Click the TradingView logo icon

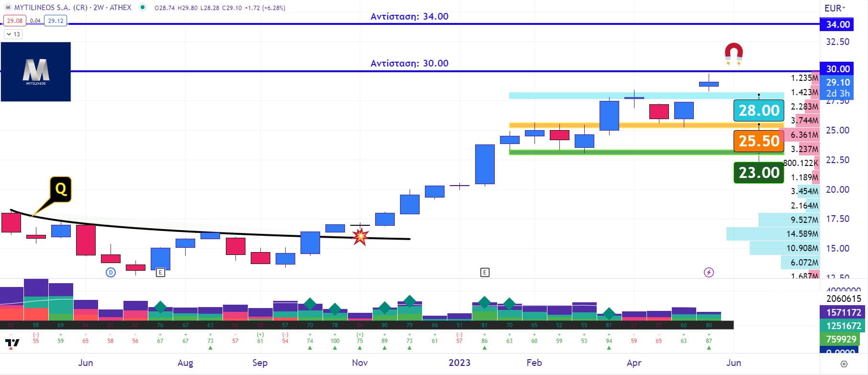[12, 343]
